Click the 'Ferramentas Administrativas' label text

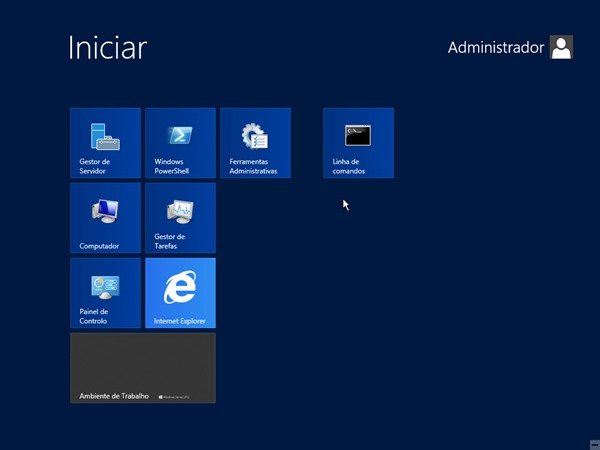[x=253, y=166]
